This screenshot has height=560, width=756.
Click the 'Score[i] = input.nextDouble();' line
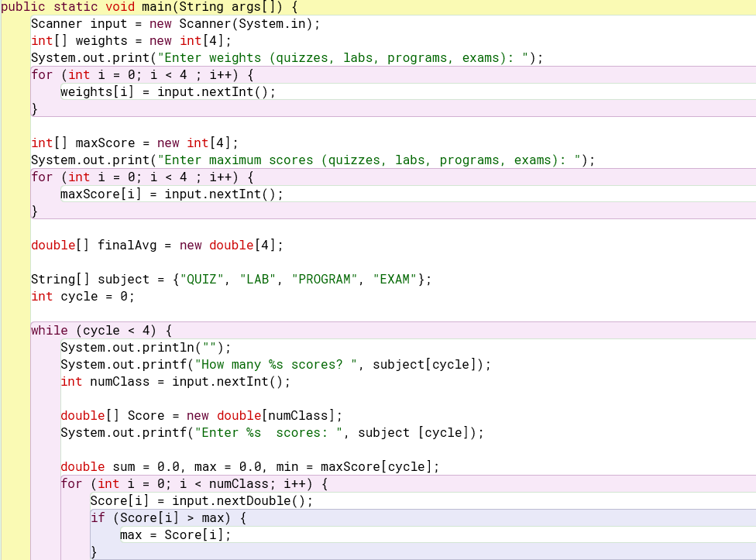(201, 501)
